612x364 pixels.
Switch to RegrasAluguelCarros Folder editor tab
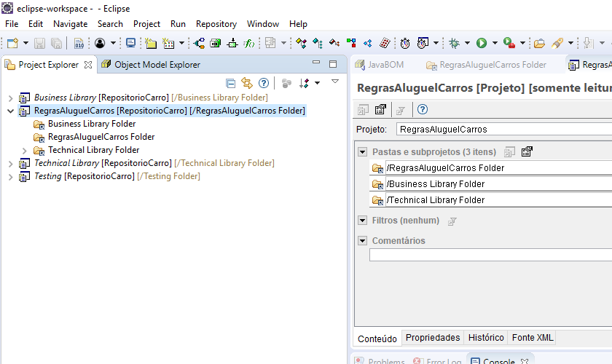click(x=487, y=65)
